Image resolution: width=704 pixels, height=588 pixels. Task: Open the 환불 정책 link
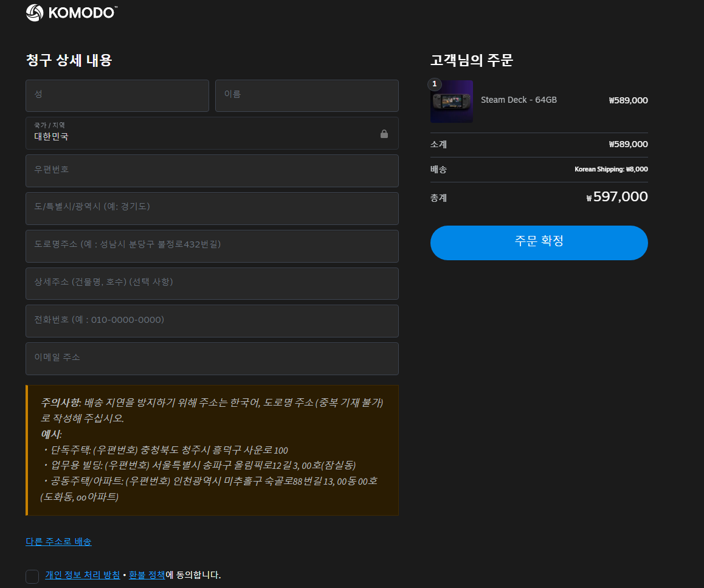146,575
